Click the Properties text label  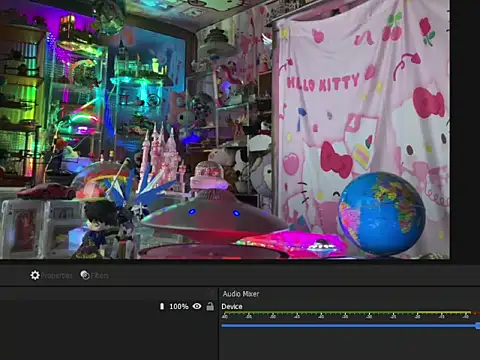click(x=56, y=276)
